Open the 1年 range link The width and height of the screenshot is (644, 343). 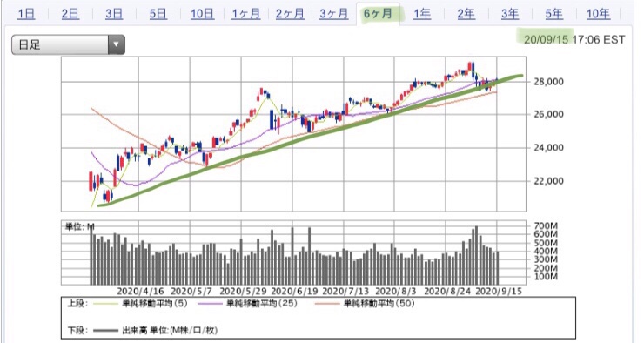(422, 14)
